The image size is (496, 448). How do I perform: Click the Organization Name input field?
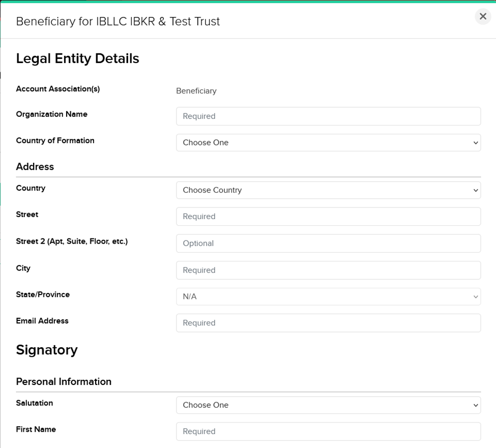pyautogui.click(x=328, y=116)
